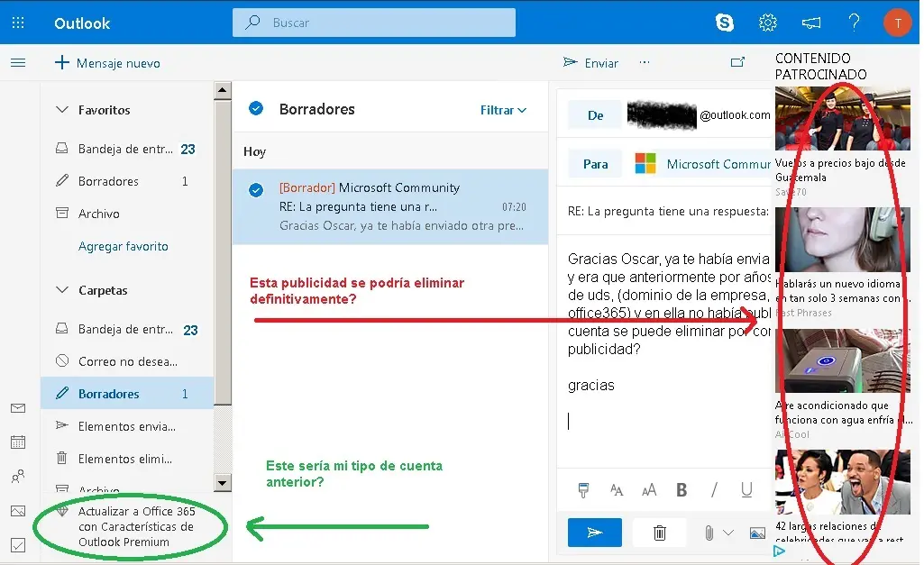Open more actions ellipsis next to Enviar
Image resolution: width=924 pixels, height=565 pixels.
645,62
